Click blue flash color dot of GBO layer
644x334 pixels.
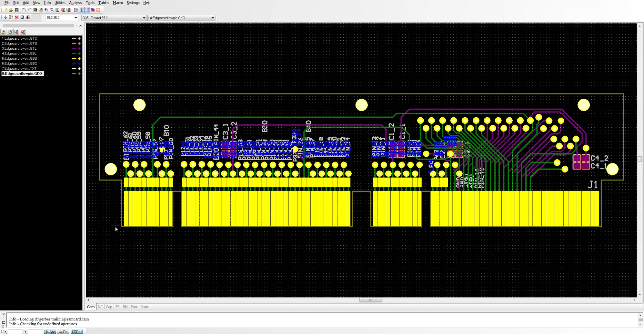click(x=79, y=64)
